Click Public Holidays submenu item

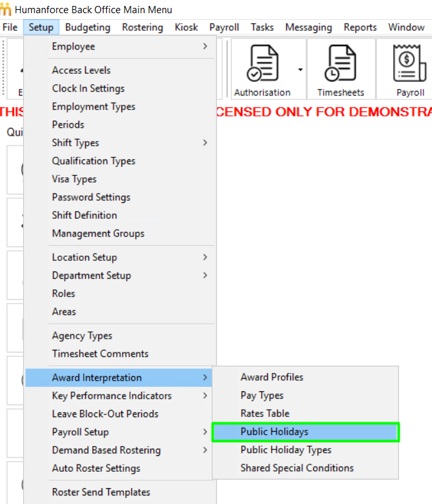pyautogui.click(x=305, y=432)
